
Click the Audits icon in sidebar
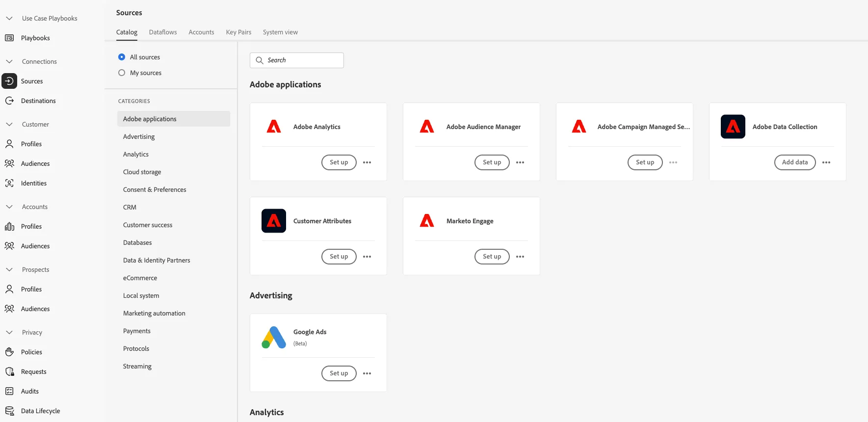click(x=9, y=391)
